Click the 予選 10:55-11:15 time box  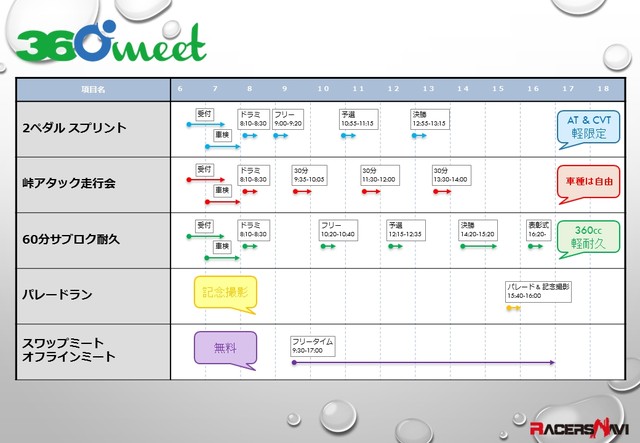point(357,119)
